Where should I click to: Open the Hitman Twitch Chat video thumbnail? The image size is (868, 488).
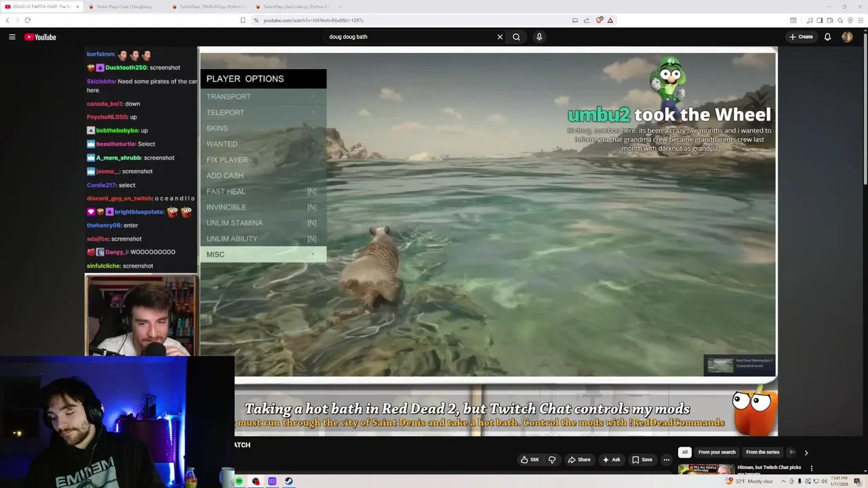[705, 469]
